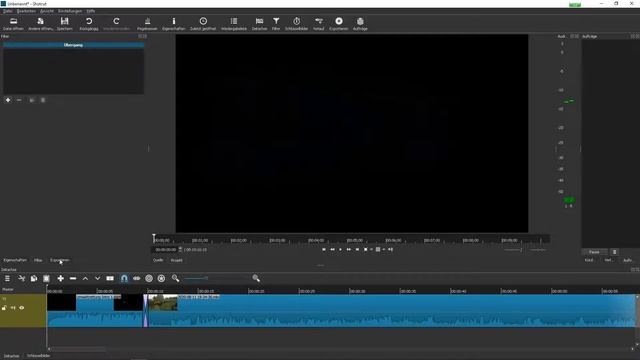Viewport: 640px width, 360px height.
Task: Switch to the Exportieren bottom tab
Action: click(60, 260)
